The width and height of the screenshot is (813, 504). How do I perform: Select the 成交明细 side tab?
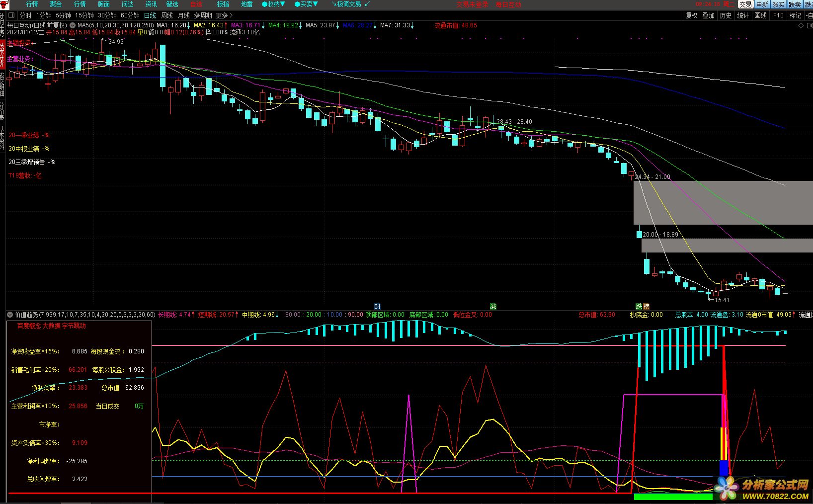[2, 84]
